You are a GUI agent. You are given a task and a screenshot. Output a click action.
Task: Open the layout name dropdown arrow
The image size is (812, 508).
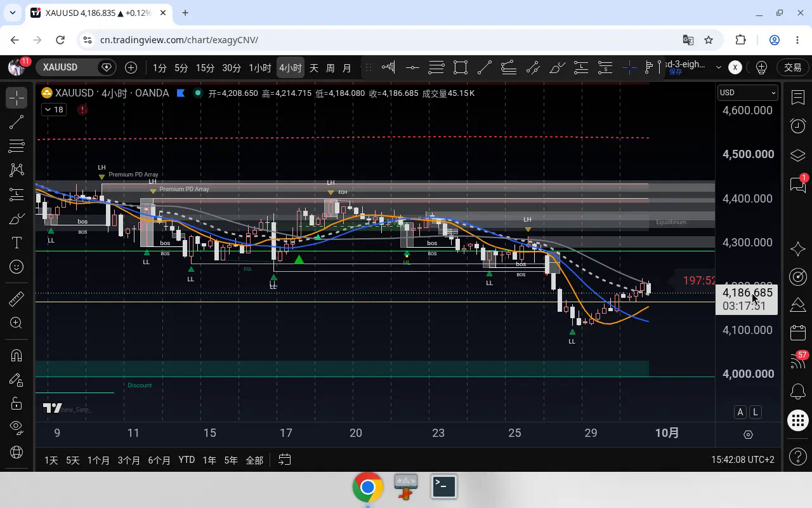coord(718,67)
